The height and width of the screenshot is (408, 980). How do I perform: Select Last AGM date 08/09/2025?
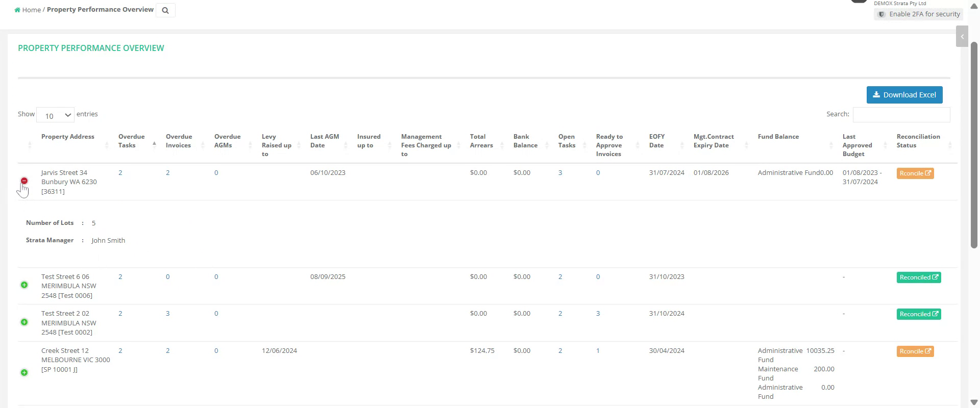coord(328,277)
